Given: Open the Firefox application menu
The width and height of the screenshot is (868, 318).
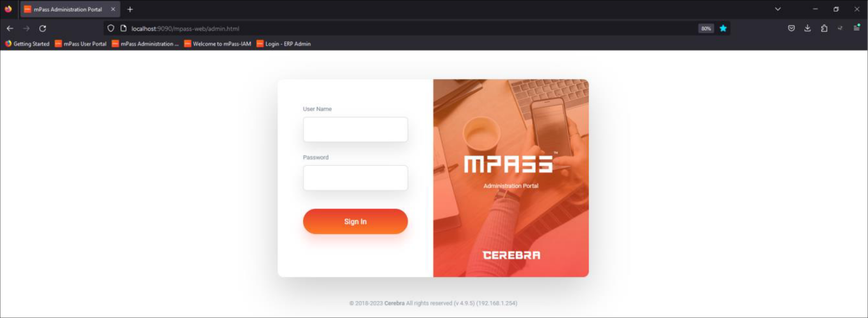Looking at the screenshot, I should (856, 28).
